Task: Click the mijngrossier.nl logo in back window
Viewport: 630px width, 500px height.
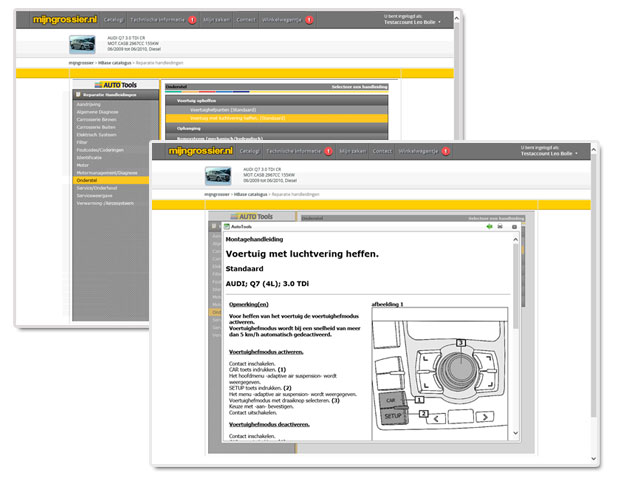Action: click(65, 20)
